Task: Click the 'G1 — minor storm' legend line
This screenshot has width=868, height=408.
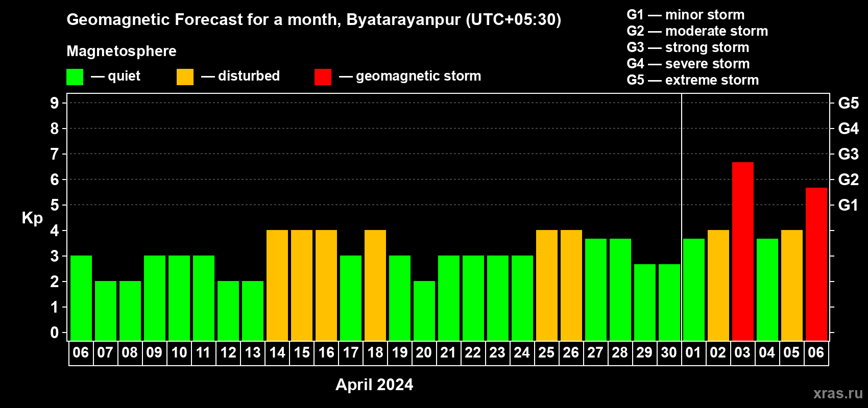Action: [686, 15]
